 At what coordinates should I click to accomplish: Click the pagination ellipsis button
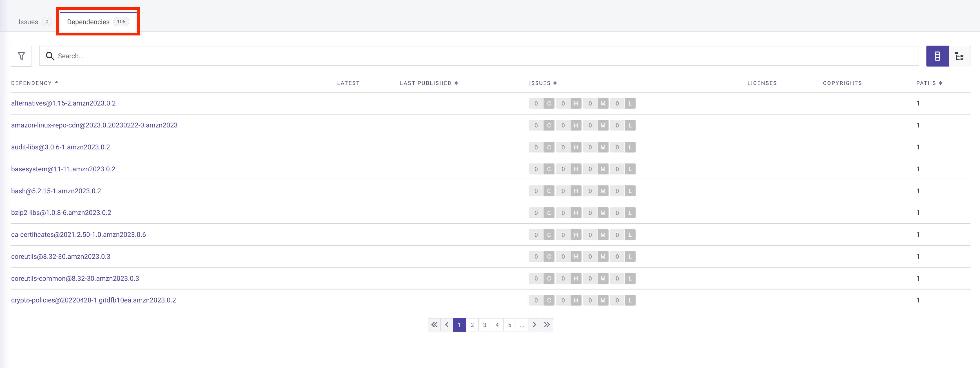[x=522, y=325]
